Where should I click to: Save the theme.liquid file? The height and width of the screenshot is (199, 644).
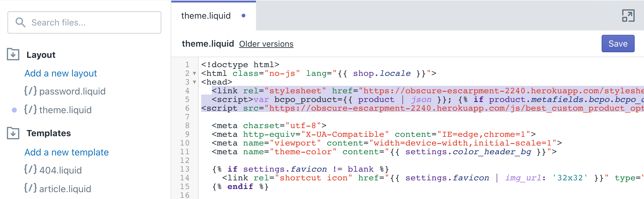[618, 44]
